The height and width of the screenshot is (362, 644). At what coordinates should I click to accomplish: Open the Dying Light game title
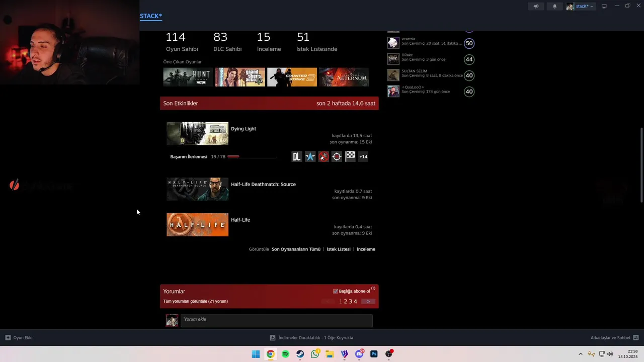pos(244,129)
